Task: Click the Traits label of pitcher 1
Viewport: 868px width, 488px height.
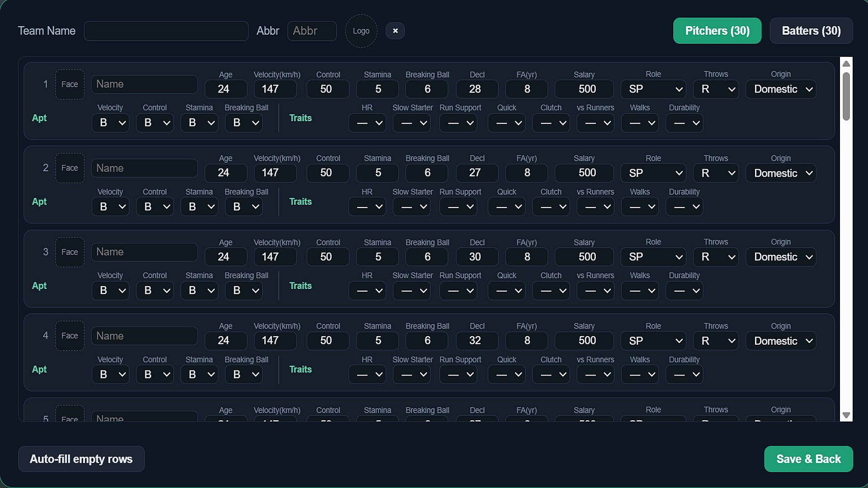Action: click(300, 118)
